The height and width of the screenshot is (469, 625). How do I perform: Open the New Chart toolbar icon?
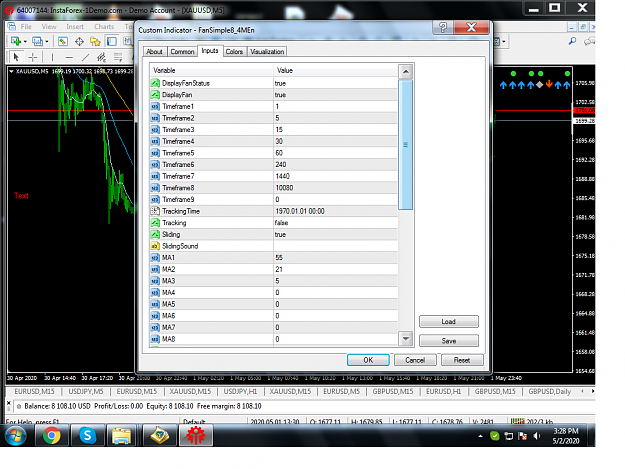[x=16, y=41]
